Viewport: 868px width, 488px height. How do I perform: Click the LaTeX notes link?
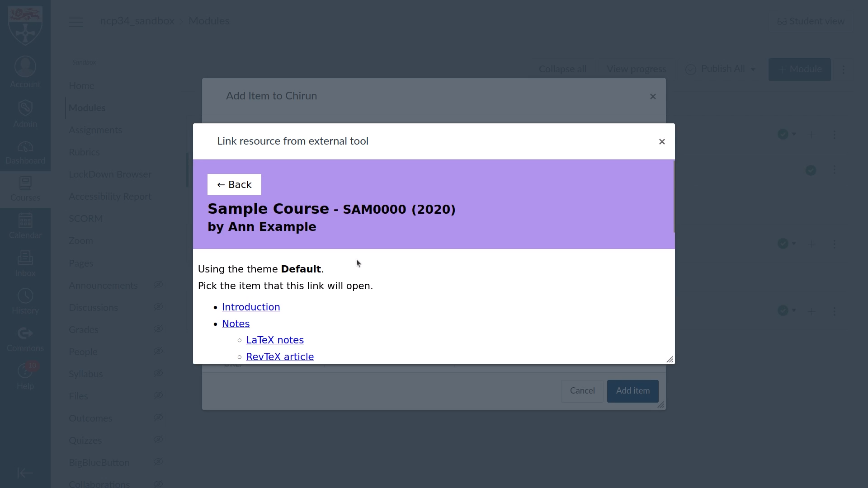(275, 340)
